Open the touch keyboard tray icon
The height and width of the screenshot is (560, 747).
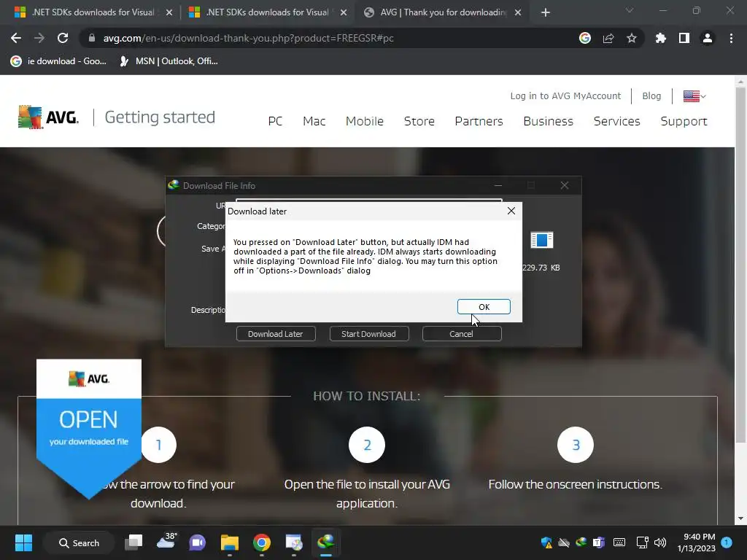click(x=619, y=542)
